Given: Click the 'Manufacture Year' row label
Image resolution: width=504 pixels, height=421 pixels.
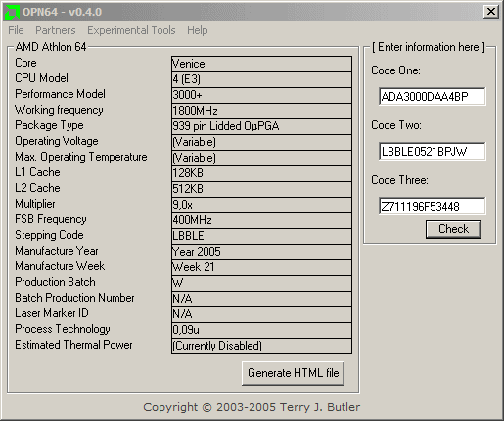Looking at the screenshot, I should click(x=57, y=251).
